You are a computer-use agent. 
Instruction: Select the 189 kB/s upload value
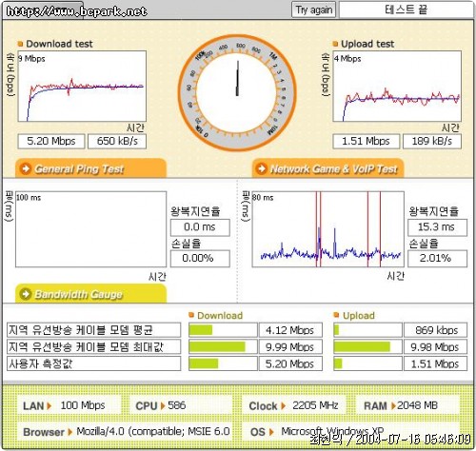[432, 141]
